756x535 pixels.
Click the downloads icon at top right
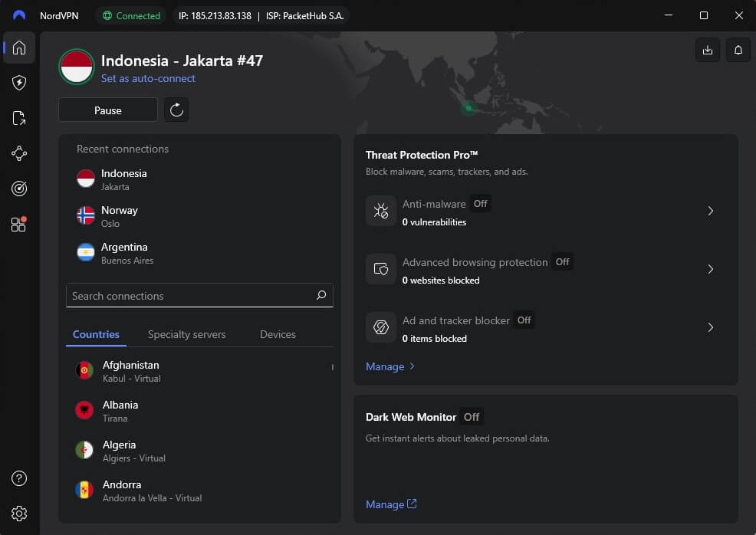tap(707, 50)
